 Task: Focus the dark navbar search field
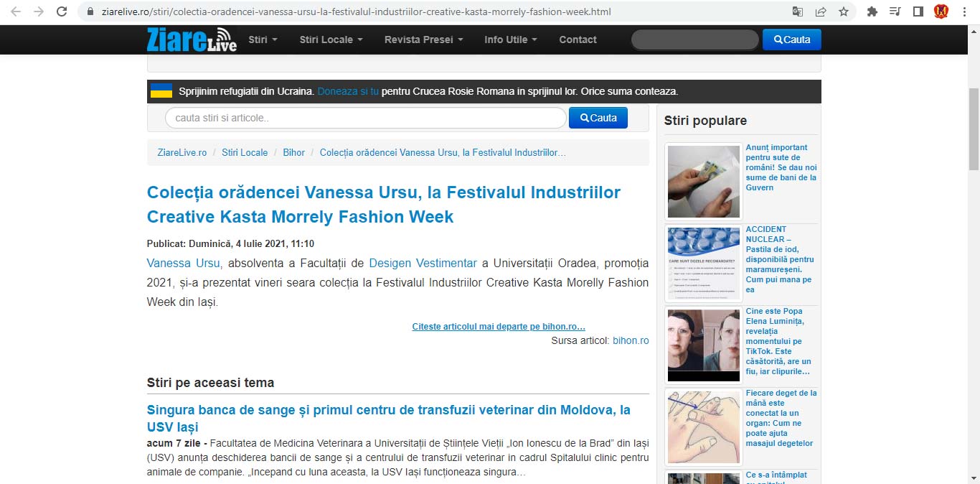pos(694,39)
